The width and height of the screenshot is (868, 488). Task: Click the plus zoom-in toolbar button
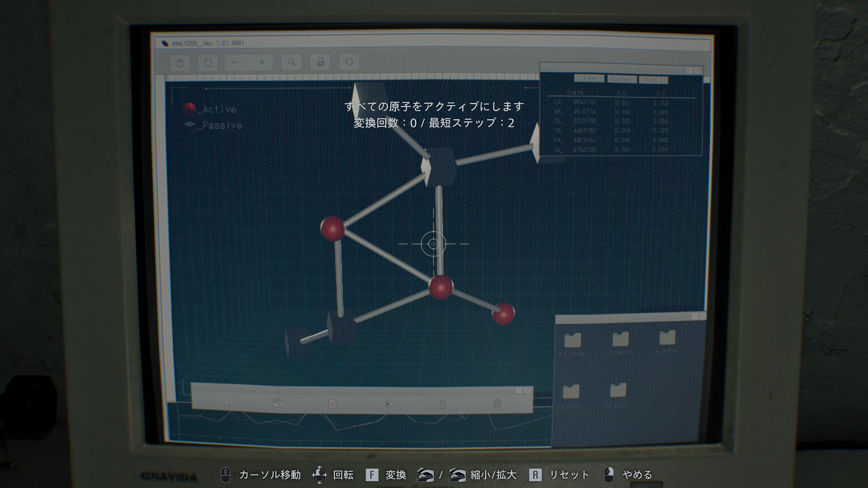262,62
